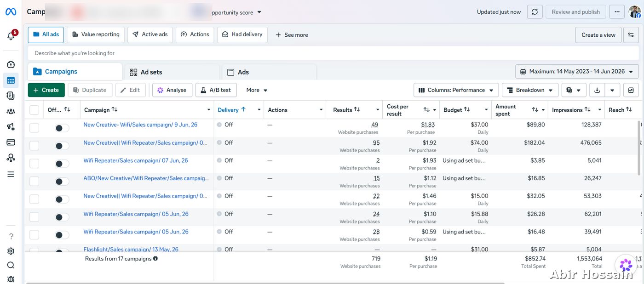Click the Analyse button
This screenshot has height=284, width=644.
pos(172,90)
